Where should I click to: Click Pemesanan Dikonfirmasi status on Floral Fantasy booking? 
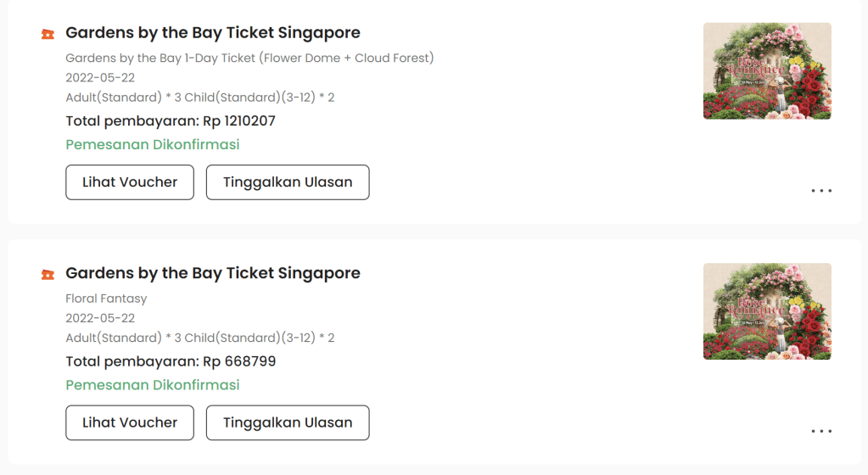(x=153, y=385)
